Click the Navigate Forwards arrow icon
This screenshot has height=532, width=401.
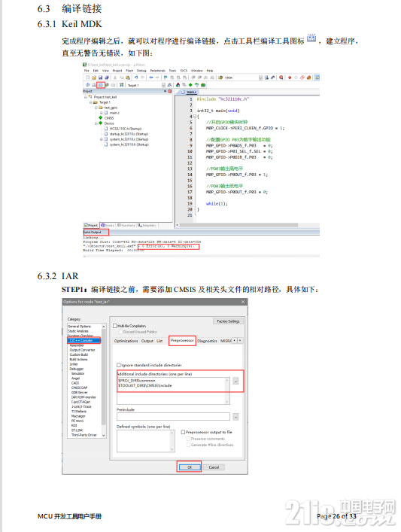[157, 78]
